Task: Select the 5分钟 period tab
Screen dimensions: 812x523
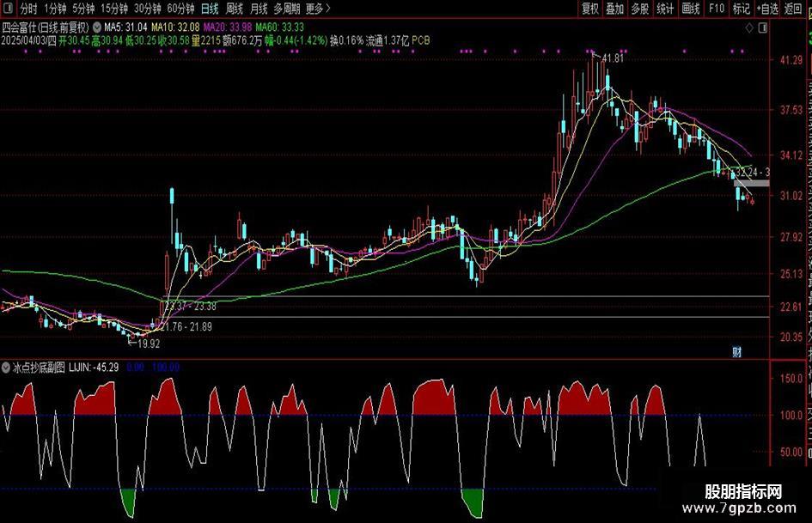Action: pos(82,9)
